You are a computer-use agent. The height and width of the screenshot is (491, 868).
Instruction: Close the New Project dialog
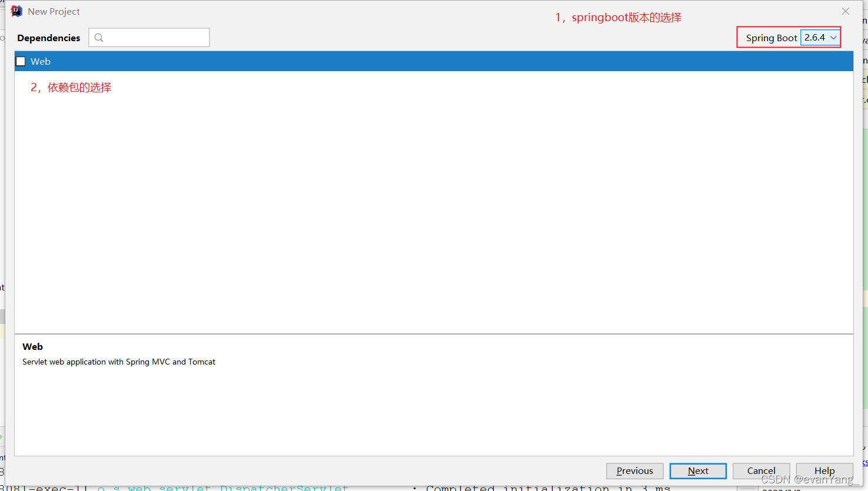point(846,11)
